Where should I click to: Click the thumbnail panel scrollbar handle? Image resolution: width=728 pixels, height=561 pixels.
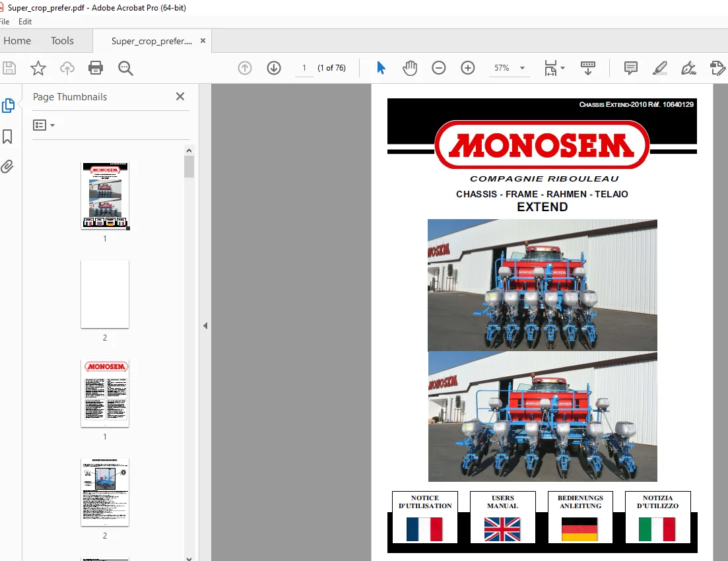189,167
